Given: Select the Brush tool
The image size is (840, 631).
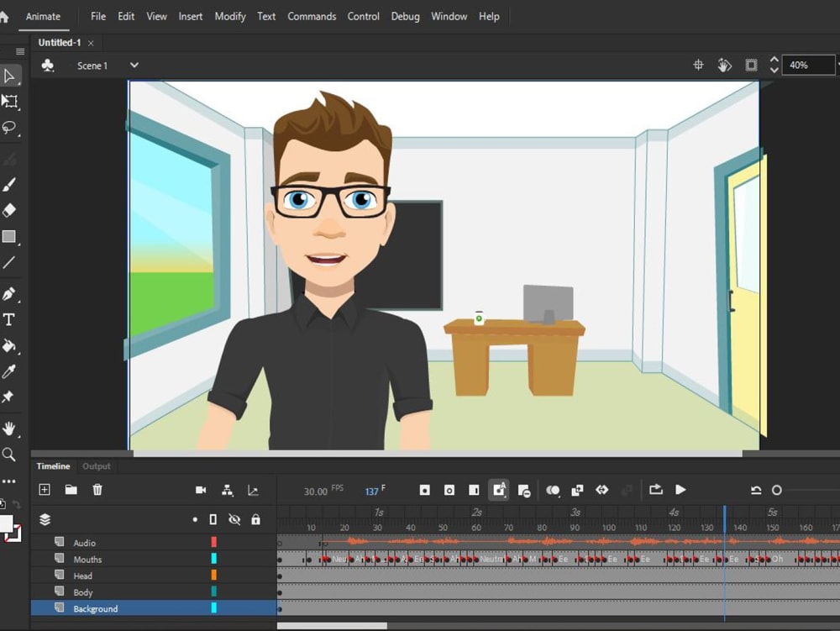Looking at the screenshot, I should [x=9, y=184].
